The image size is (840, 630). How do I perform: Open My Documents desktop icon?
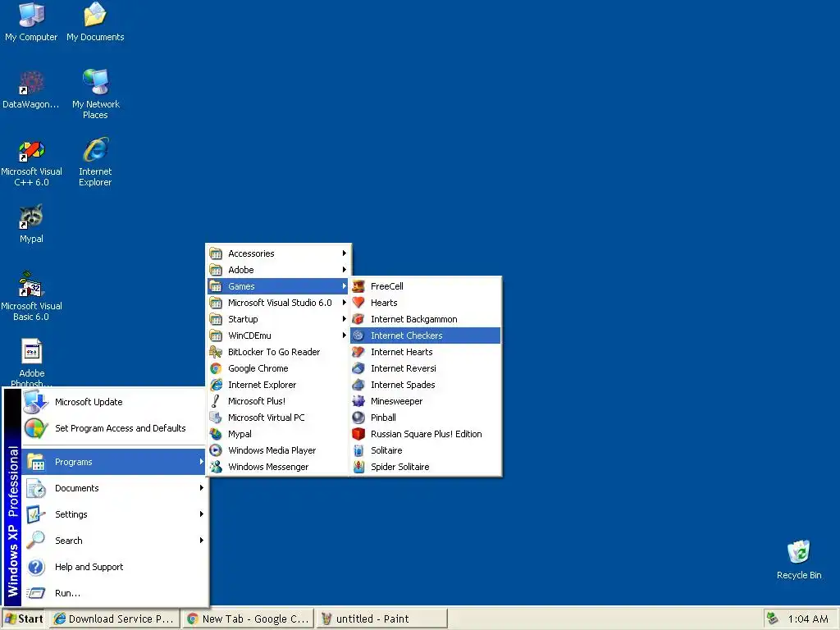point(95,21)
